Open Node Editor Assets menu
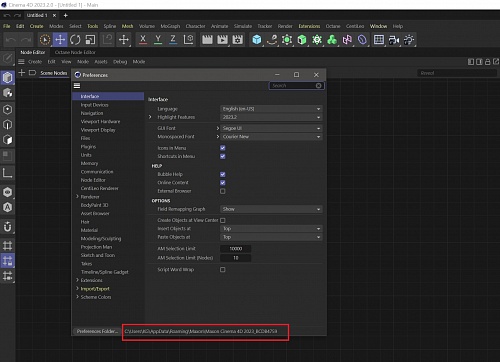The height and width of the screenshot is (362, 500). [x=101, y=62]
